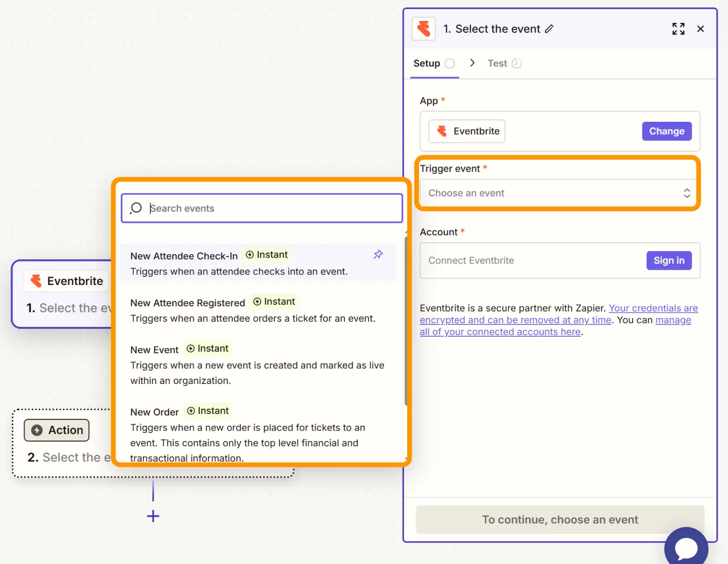Sign in to Eventbrite account

pos(669,261)
